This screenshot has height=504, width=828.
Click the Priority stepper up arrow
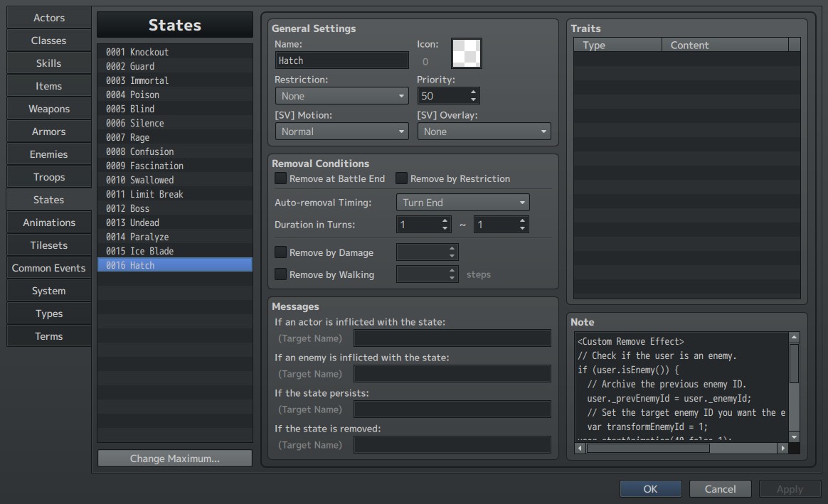pyautogui.click(x=473, y=92)
